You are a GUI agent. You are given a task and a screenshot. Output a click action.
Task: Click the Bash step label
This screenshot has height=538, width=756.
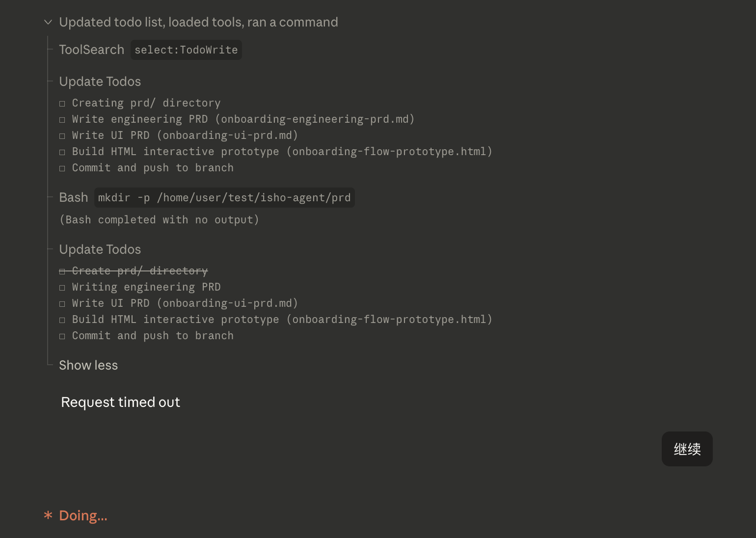(74, 197)
